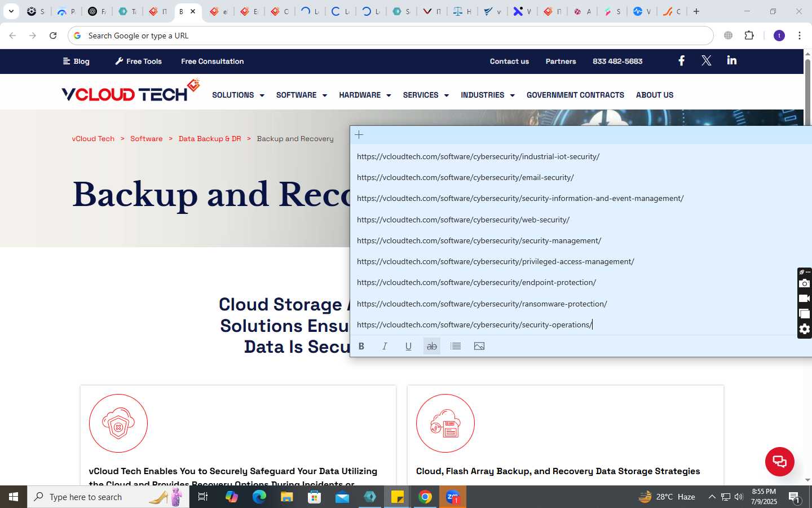
Task: Toggle bullet list in sticky note
Action: pos(456,346)
